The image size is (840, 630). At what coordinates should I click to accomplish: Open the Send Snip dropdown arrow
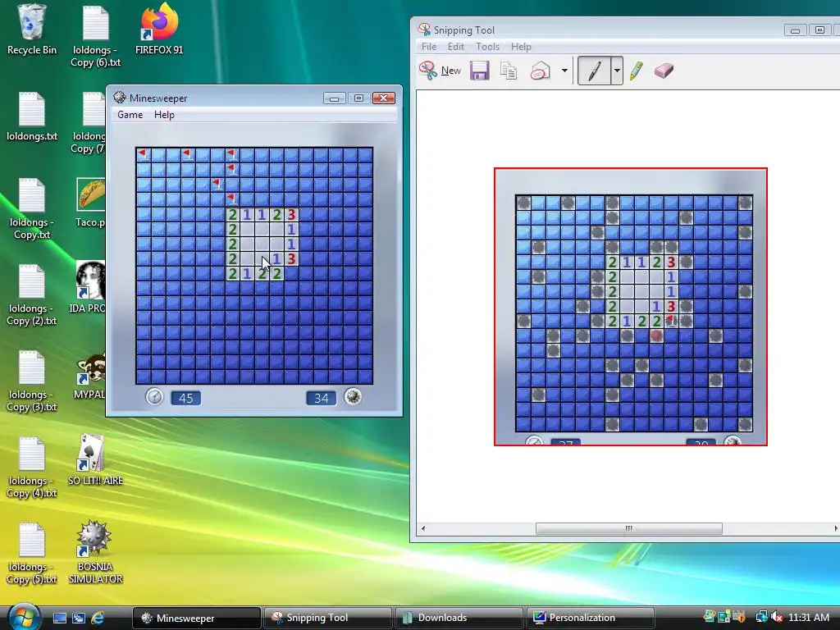[564, 71]
